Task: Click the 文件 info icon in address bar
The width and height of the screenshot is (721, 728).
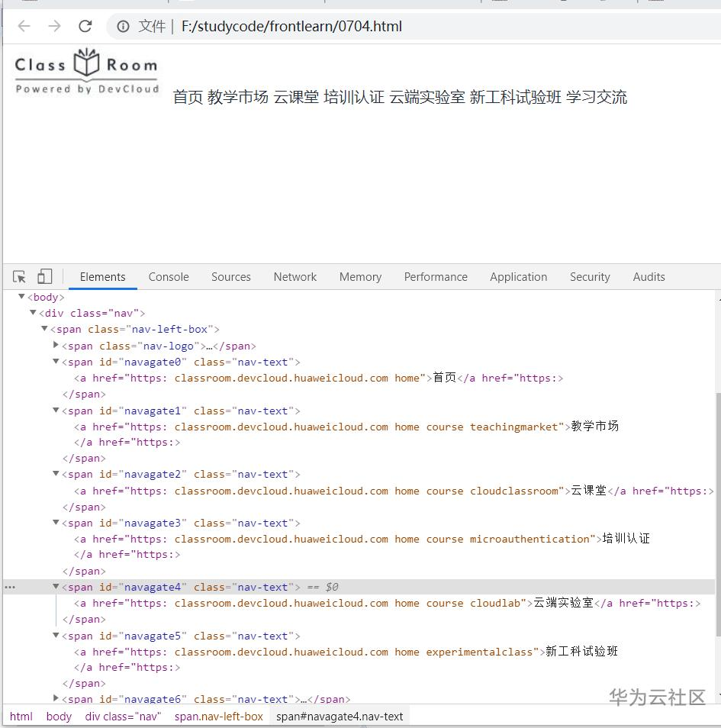Action: (x=122, y=25)
